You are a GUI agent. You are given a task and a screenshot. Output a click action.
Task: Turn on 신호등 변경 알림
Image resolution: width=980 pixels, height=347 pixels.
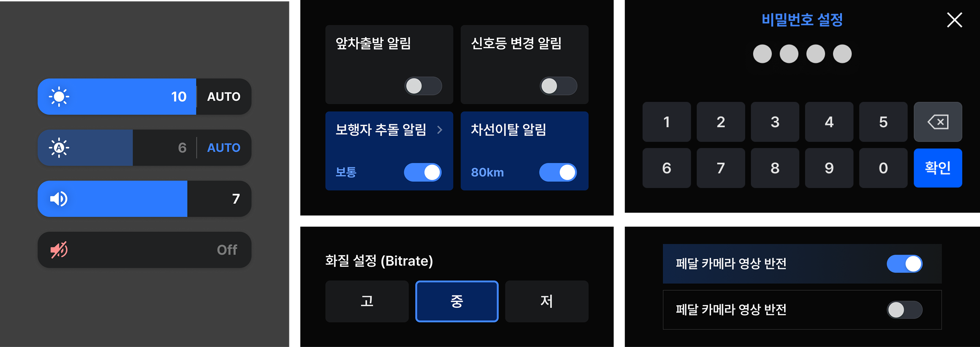pos(558,86)
